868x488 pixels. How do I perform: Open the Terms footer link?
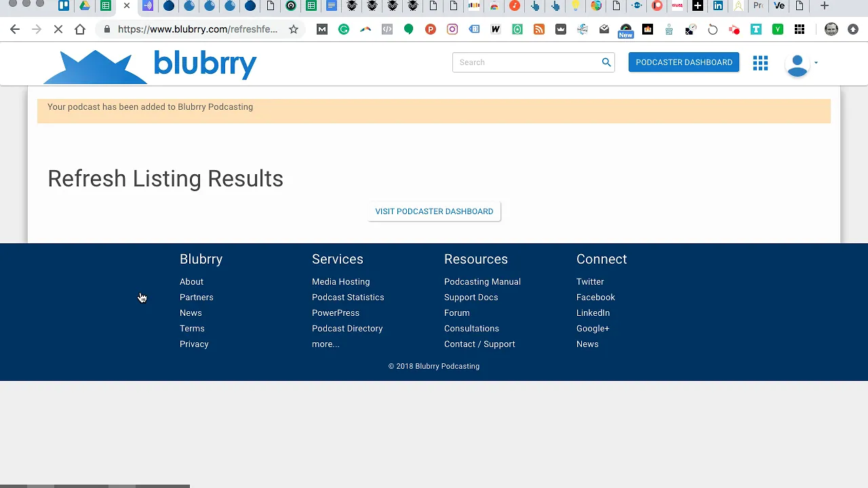click(192, 329)
